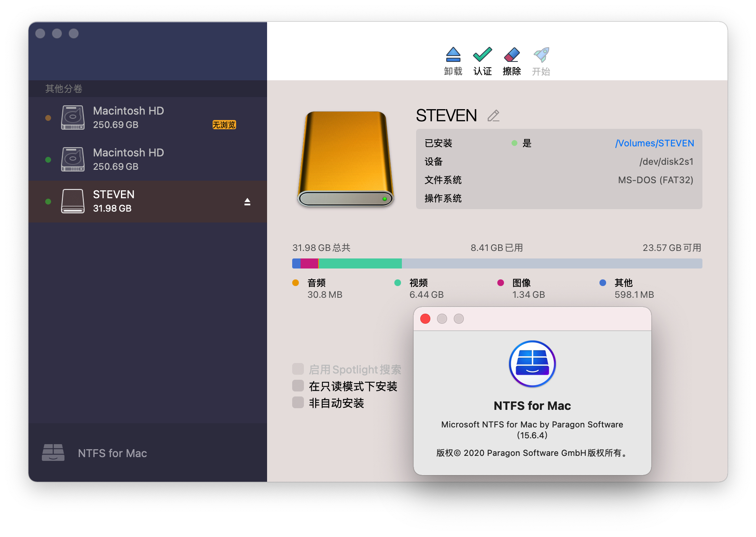
Task: Eject the STEVEN volume in sidebar
Action: 247,202
